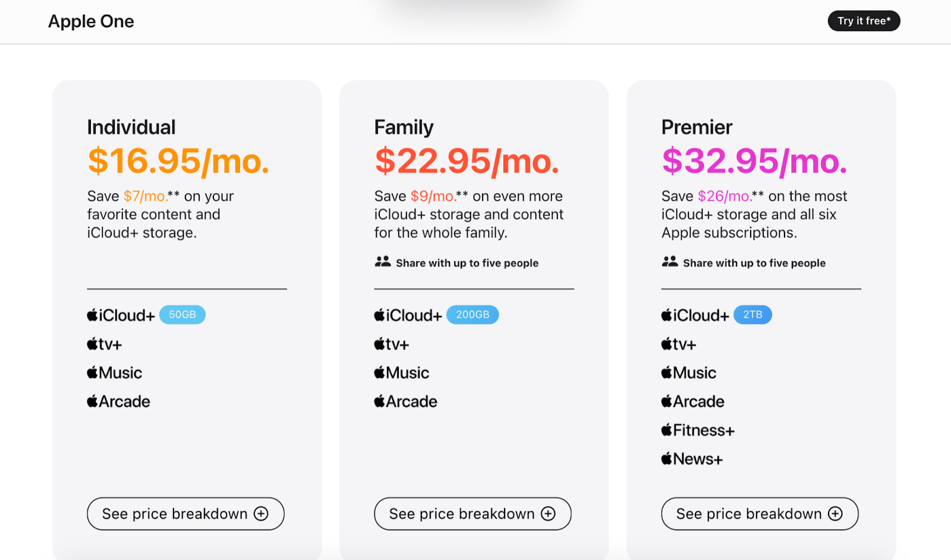Click the 2TB iCloud+ storage badge
This screenshot has width=951, height=560.
pos(752,315)
